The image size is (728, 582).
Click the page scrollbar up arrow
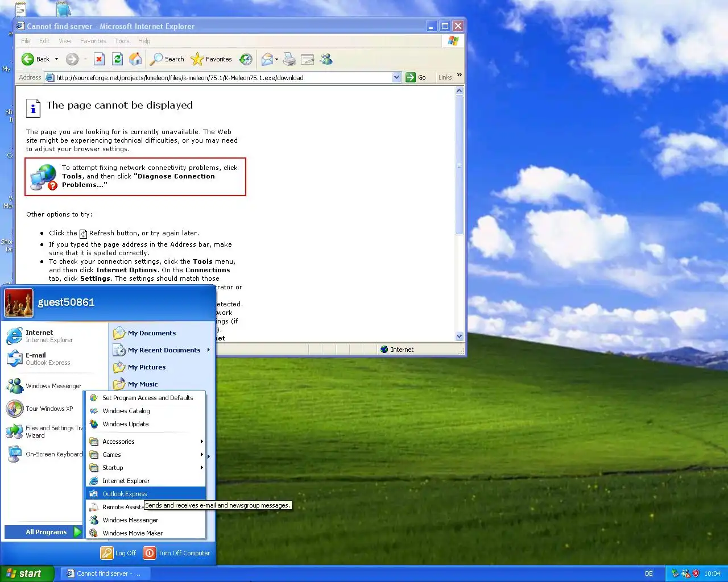[460, 91]
